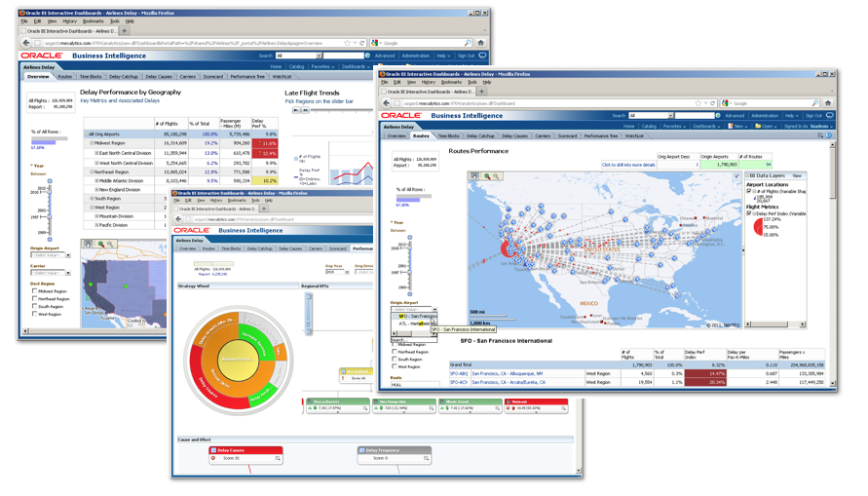Image resolution: width=868 pixels, height=496 pixels.
Task: Check Northeast Region in Overview window
Action: (34, 298)
